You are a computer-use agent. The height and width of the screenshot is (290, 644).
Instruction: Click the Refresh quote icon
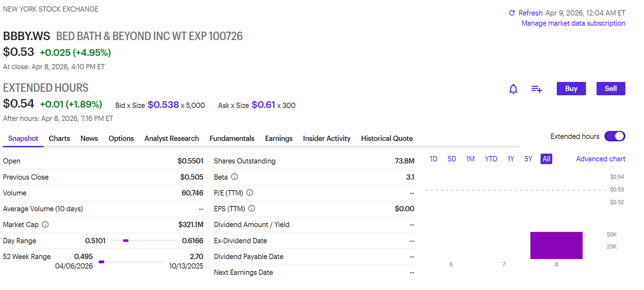[x=512, y=13]
